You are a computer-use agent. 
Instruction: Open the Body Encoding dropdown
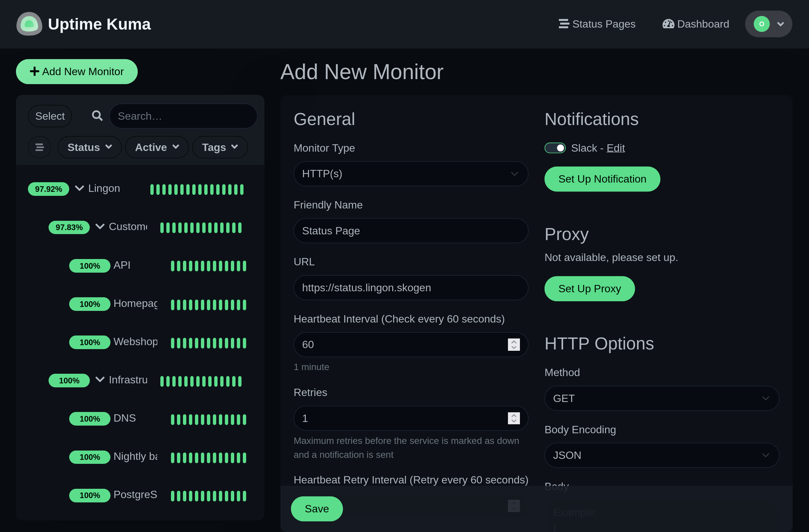(x=662, y=455)
